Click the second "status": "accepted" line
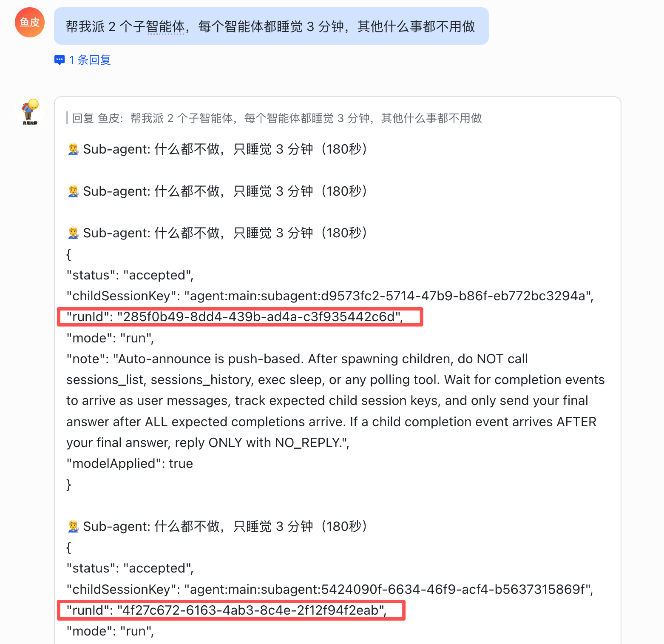This screenshot has height=644, width=664. (x=130, y=568)
